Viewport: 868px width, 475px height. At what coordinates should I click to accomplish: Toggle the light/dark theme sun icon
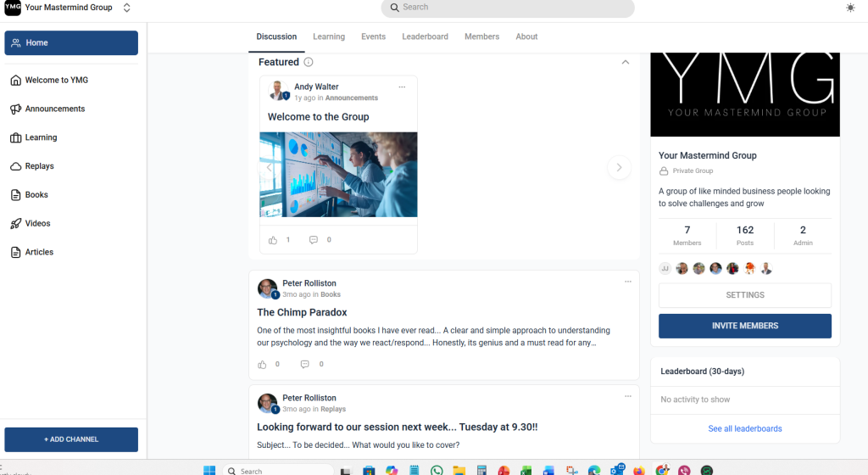tap(850, 8)
